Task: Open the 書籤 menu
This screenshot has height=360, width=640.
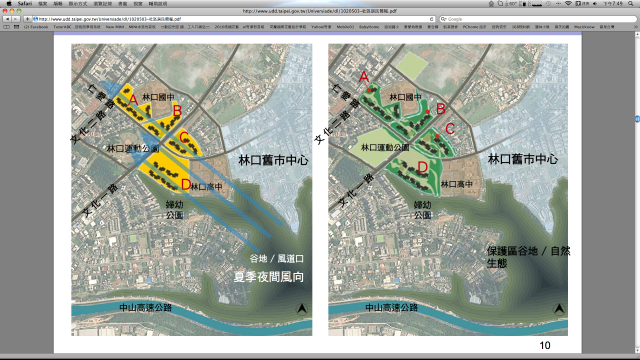Action: coord(122,3)
